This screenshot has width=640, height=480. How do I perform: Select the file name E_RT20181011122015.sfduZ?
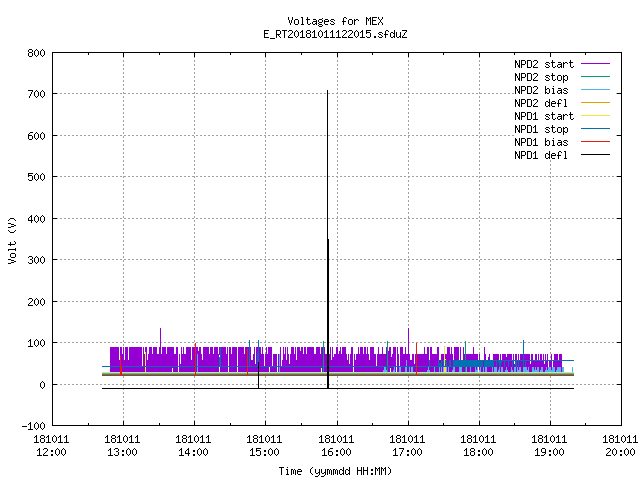pos(335,34)
